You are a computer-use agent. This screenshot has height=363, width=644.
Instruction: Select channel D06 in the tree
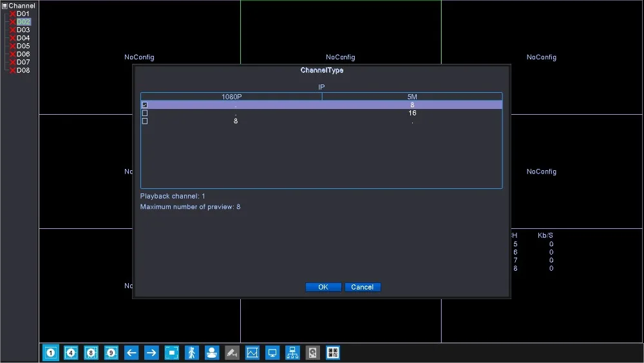point(23,54)
